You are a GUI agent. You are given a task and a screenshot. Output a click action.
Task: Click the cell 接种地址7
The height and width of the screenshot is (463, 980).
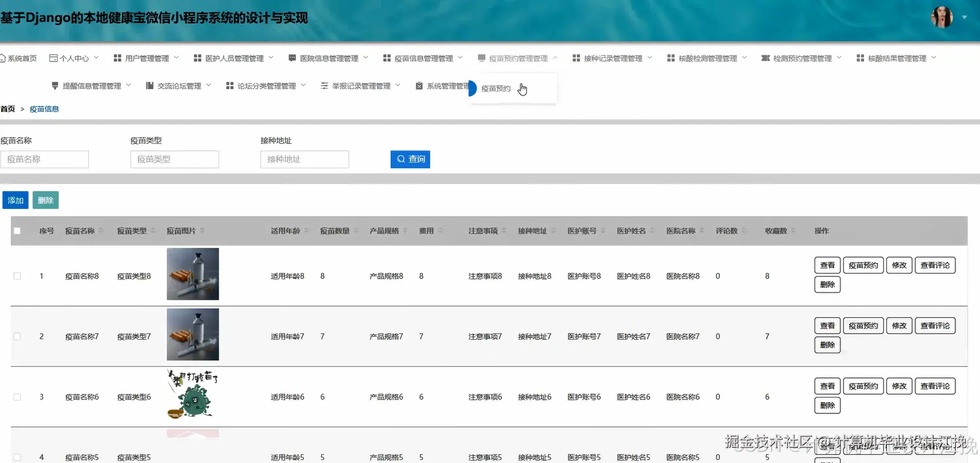[x=534, y=337]
